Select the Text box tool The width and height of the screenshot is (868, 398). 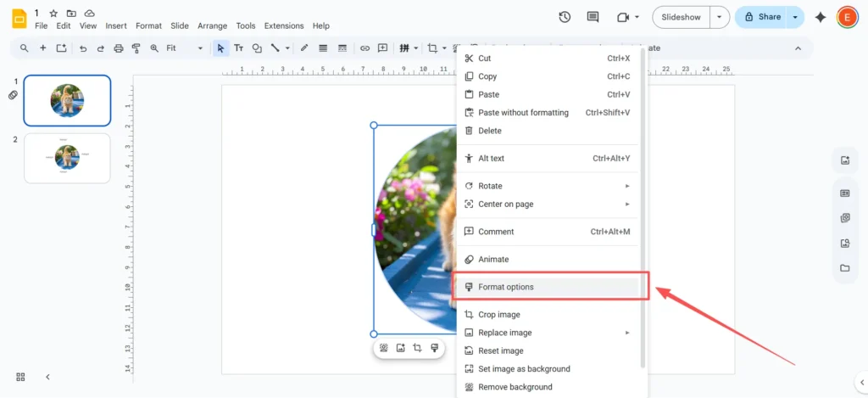(238, 48)
